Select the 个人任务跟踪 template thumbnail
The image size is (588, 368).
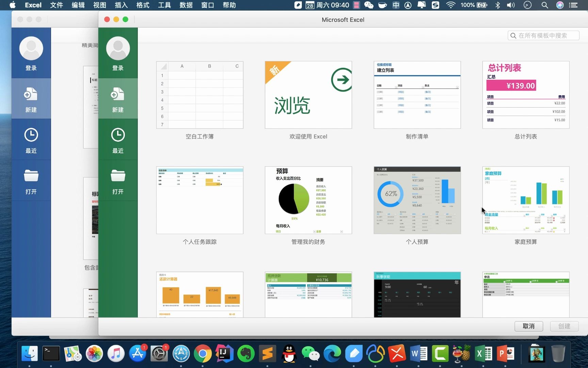click(200, 200)
